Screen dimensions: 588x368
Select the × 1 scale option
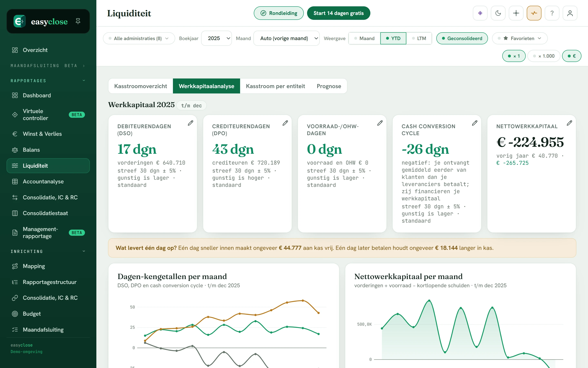coord(514,56)
